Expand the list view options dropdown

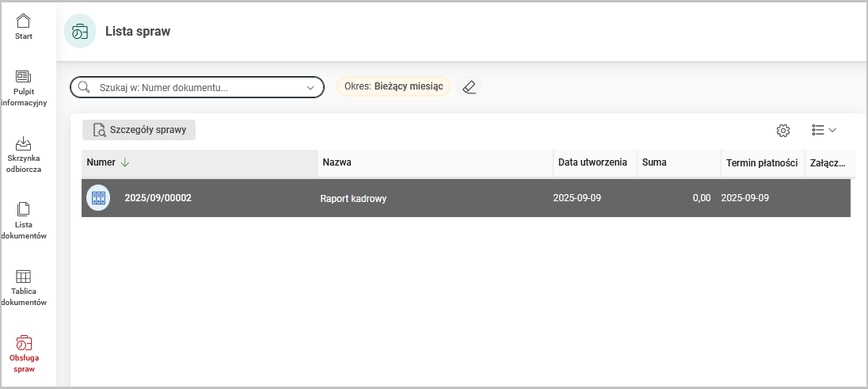click(x=824, y=130)
